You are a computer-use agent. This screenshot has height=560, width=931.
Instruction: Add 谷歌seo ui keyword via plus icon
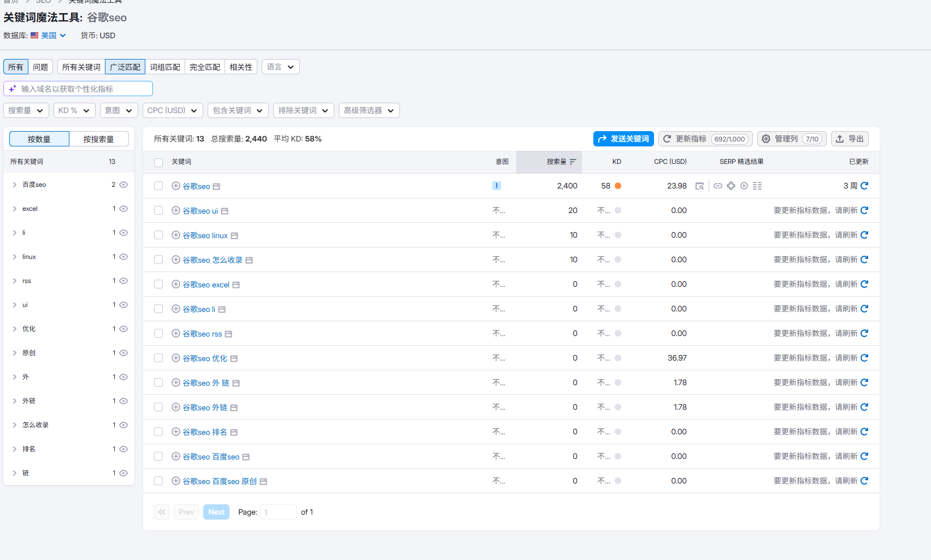(176, 210)
